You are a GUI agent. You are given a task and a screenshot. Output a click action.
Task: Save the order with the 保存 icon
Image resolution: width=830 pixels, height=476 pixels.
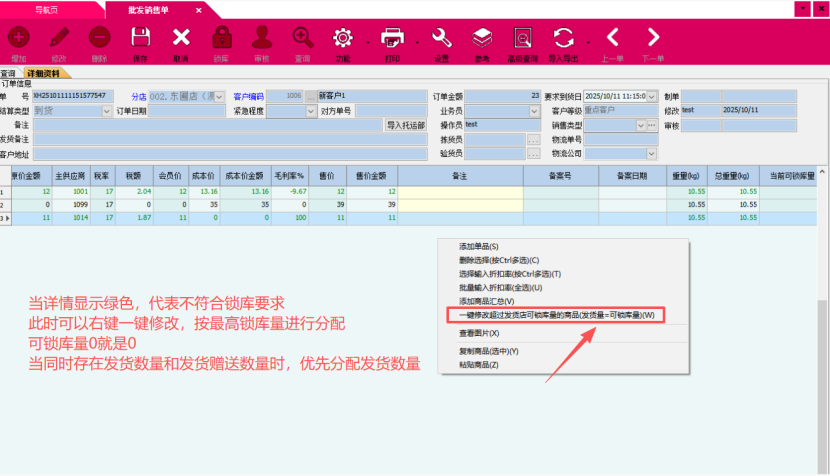tap(140, 38)
